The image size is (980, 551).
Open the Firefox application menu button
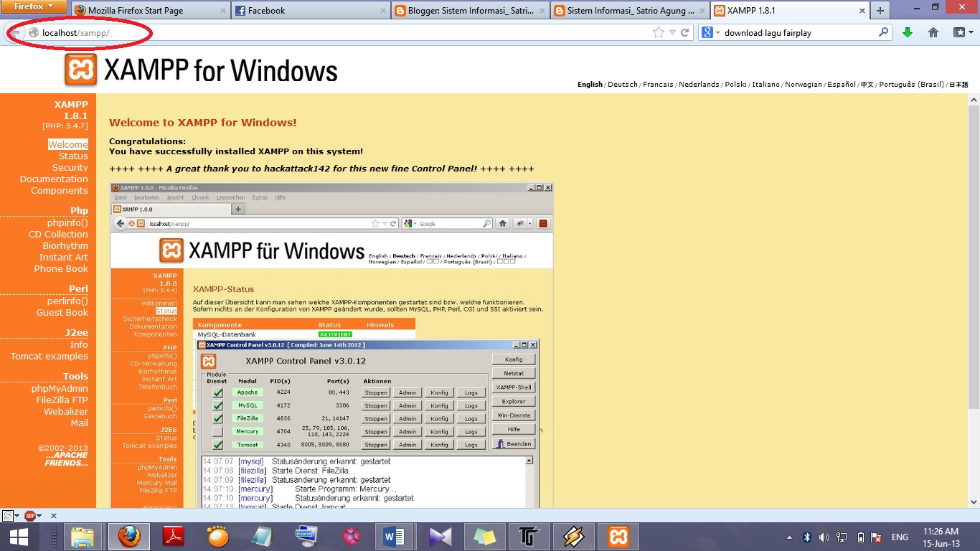34,6
